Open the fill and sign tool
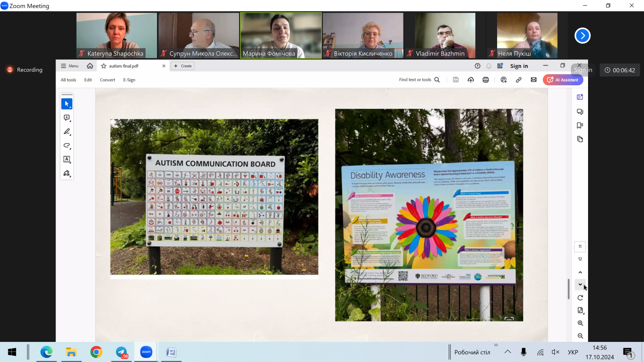Viewport: 644px width, 362px height. 67,174
